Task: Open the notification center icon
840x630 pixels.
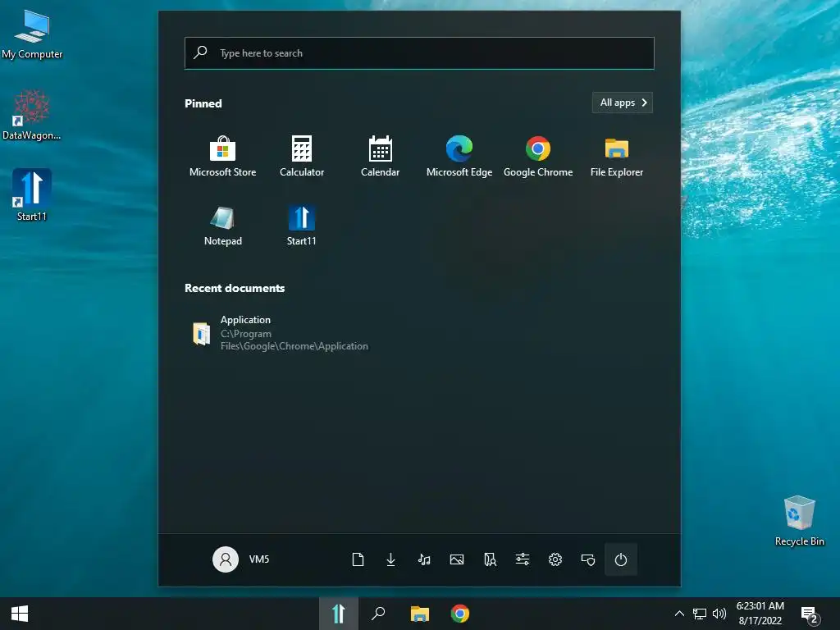Action: point(810,614)
